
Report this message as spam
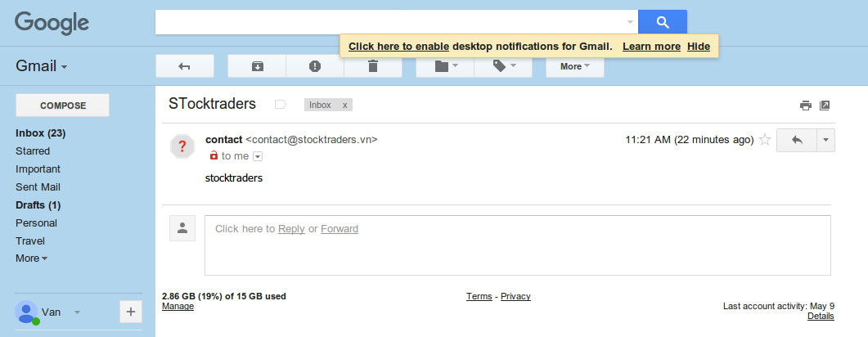(x=315, y=66)
